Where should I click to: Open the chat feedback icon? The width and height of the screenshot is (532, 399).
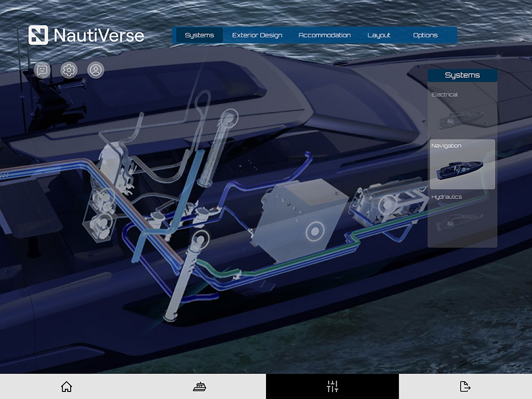pyautogui.click(x=42, y=70)
